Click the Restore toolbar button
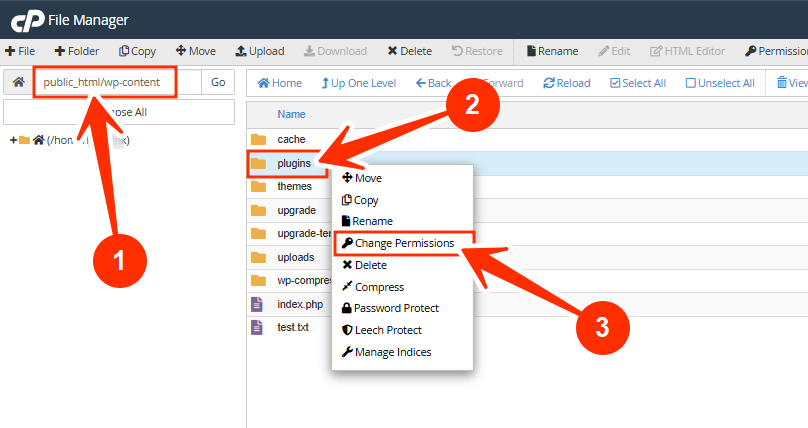808x428 pixels. [x=477, y=51]
